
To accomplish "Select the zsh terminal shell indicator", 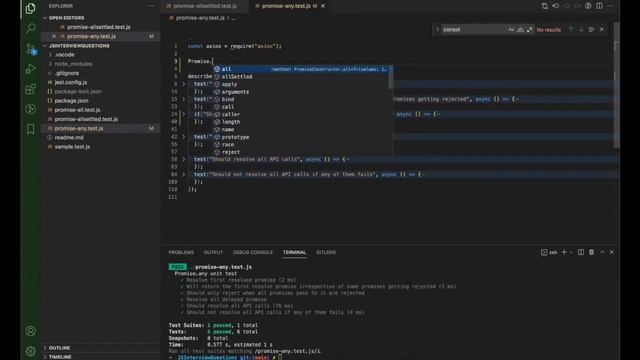I will (x=549, y=252).
